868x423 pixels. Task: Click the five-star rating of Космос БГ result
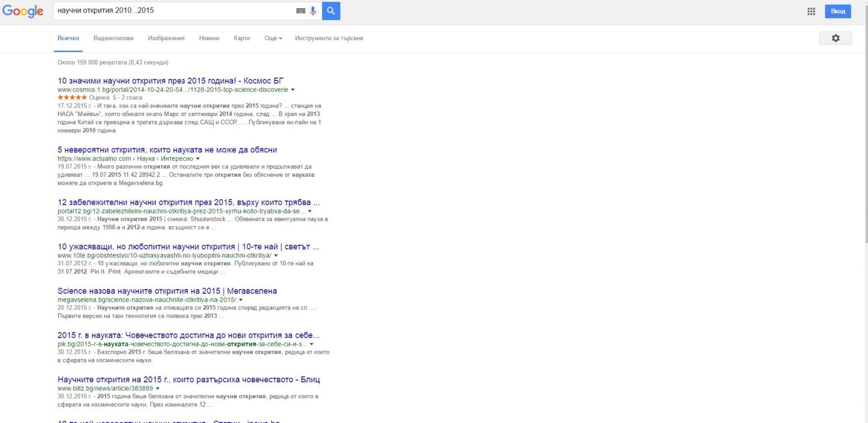(72, 98)
